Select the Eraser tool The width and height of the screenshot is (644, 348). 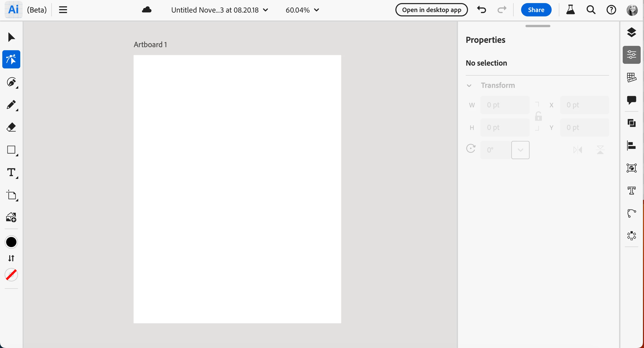tap(11, 127)
